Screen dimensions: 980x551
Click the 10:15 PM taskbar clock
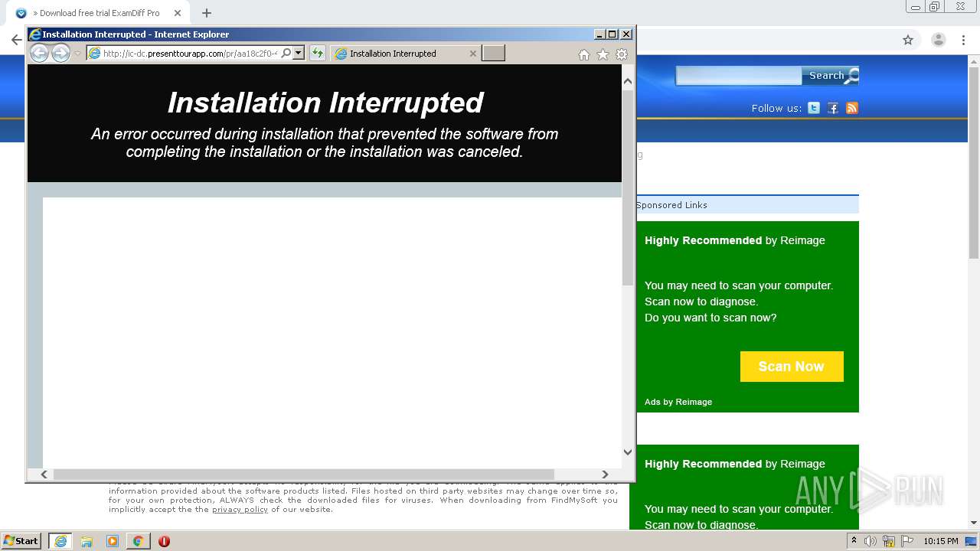(940, 541)
